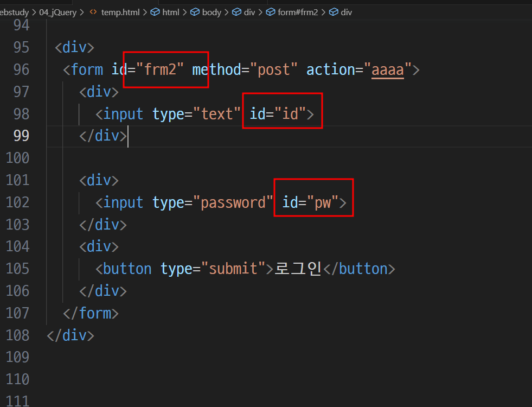Click line number 105 in the gutter
Screen dimensions: 532x407
(18, 269)
